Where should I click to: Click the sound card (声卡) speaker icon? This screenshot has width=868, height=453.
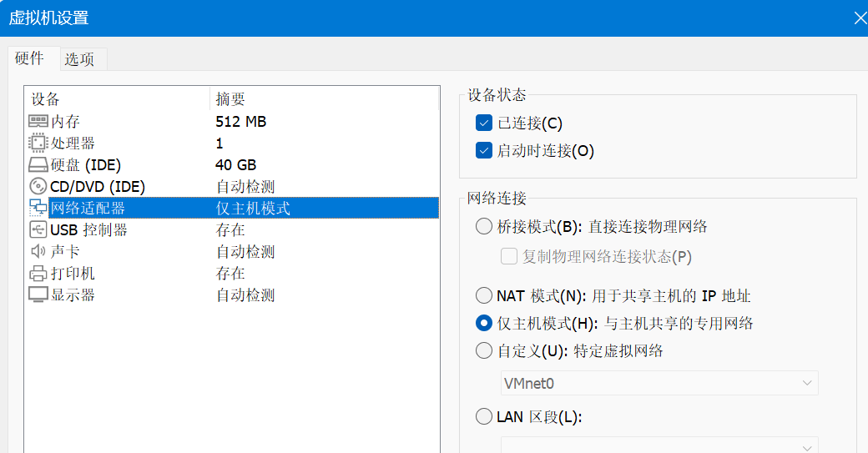click(38, 252)
